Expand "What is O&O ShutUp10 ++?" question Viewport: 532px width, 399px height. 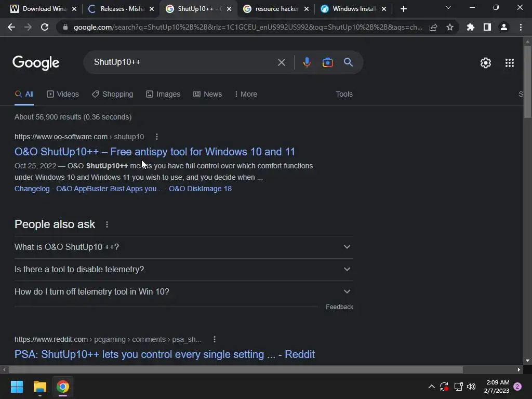[184, 247]
